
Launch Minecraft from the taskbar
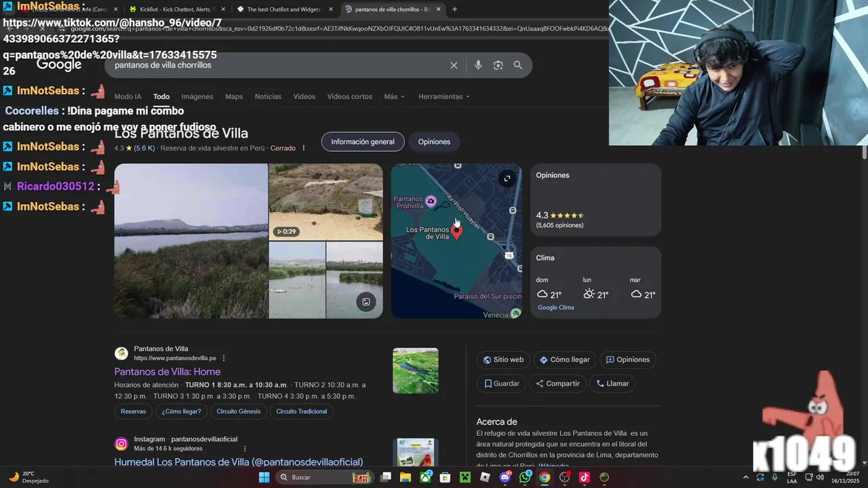(465, 477)
